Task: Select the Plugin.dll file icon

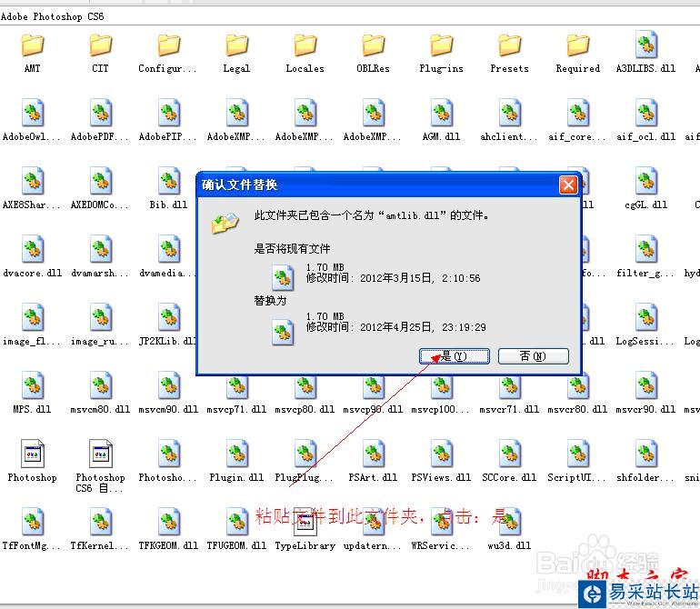Action: pyautogui.click(x=236, y=454)
